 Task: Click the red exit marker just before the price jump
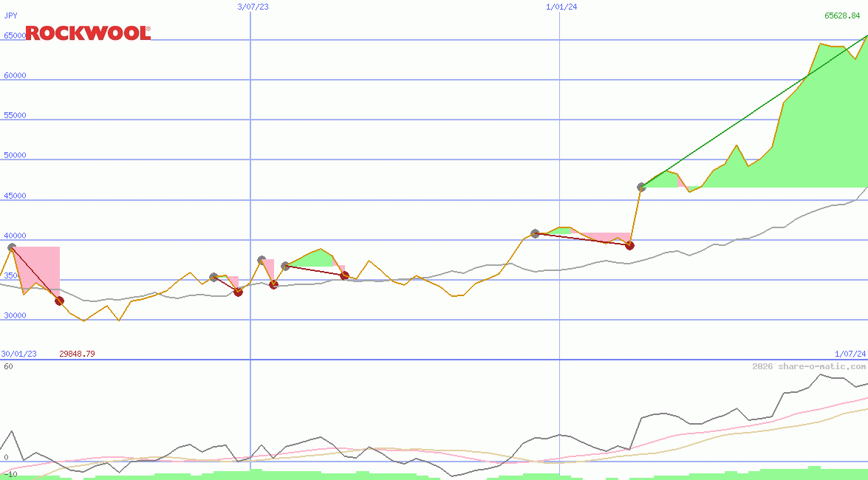(x=629, y=245)
